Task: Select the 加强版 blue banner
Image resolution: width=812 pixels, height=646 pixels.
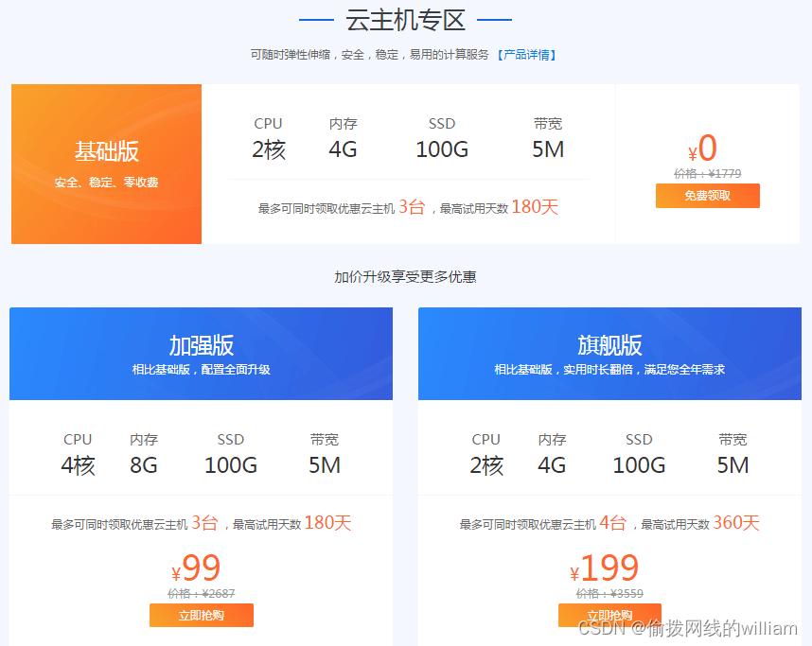Action: click(x=201, y=354)
